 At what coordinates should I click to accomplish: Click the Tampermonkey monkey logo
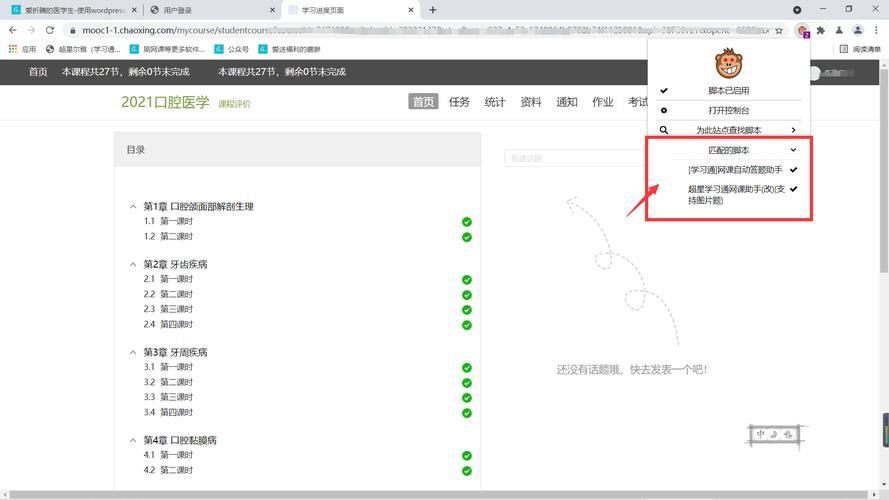(x=729, y=63)
